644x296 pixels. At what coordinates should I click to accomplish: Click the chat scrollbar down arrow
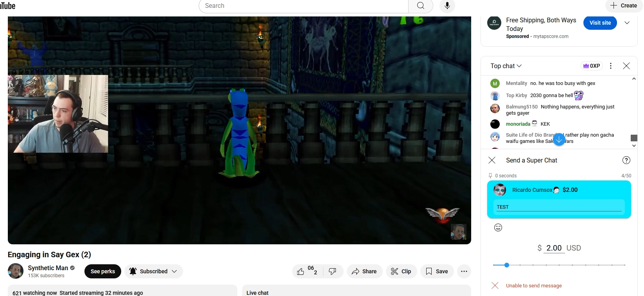click(x=634, y=146)
